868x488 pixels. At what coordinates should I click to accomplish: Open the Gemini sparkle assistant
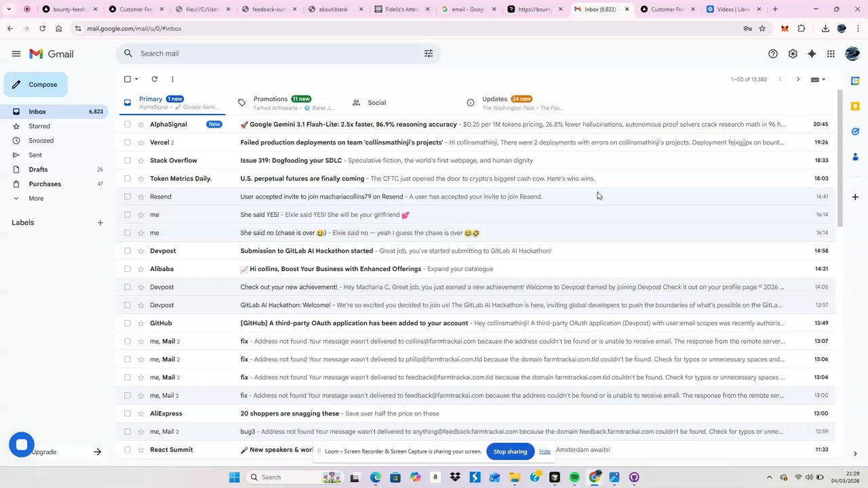click(812, 54)
